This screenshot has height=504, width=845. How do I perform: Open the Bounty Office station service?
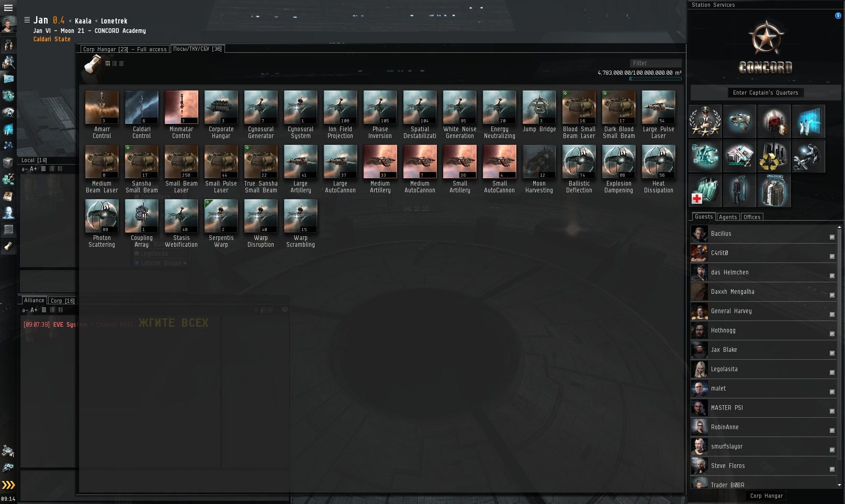pos(774,121)
